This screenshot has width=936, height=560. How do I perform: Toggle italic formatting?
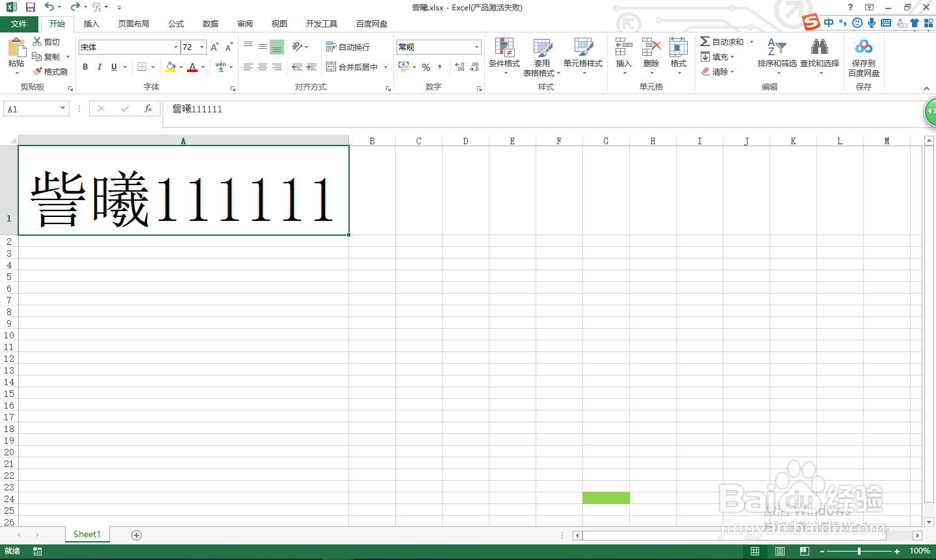(99, 67)
